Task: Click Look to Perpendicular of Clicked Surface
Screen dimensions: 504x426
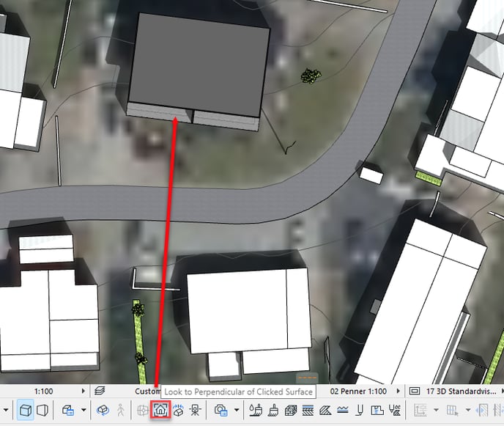Action: click(160, 410)
